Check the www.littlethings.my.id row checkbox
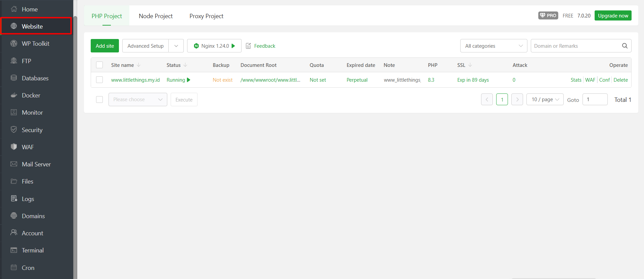 tap(99, 80)
